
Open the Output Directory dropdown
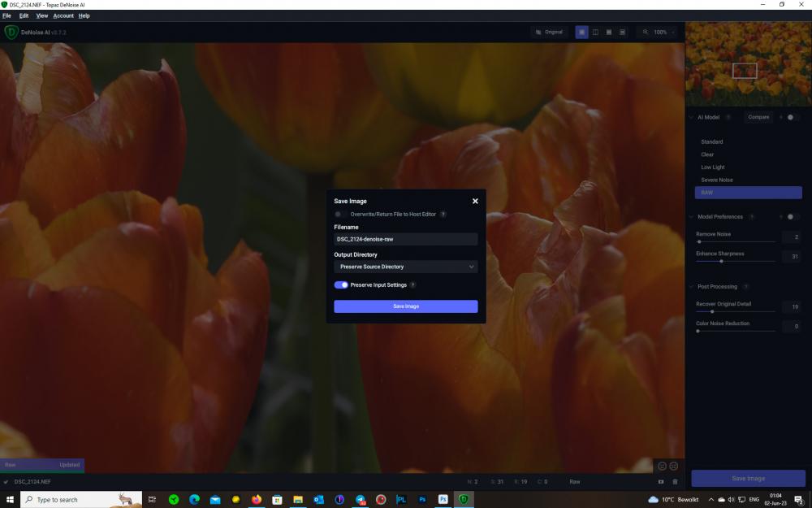tap(405, 267)
